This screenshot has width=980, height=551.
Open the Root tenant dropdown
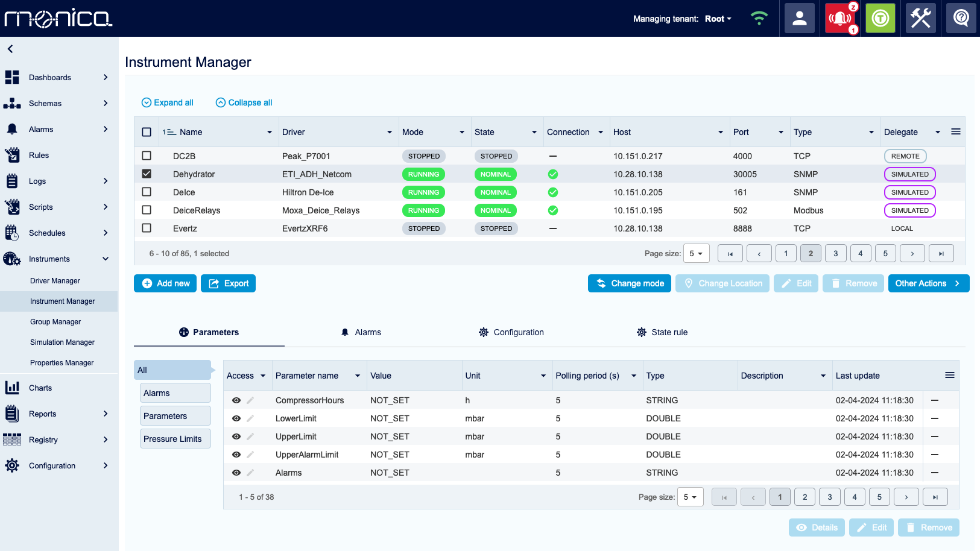(717, 19)
